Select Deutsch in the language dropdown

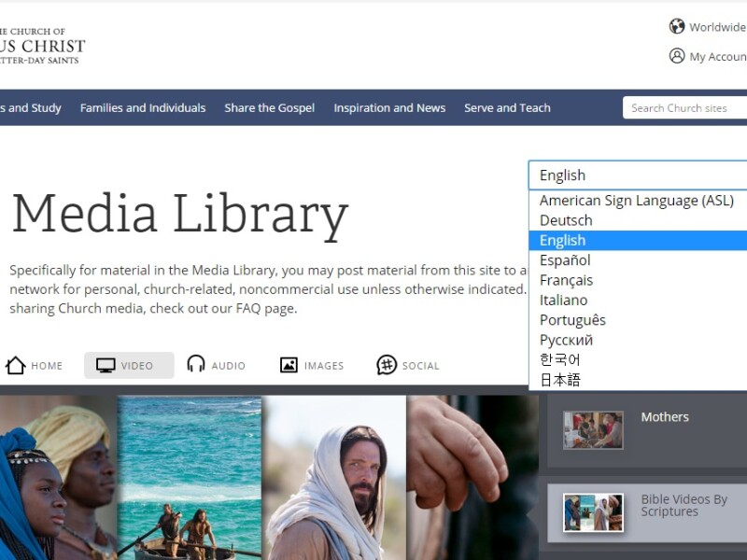tap(566, 220)
